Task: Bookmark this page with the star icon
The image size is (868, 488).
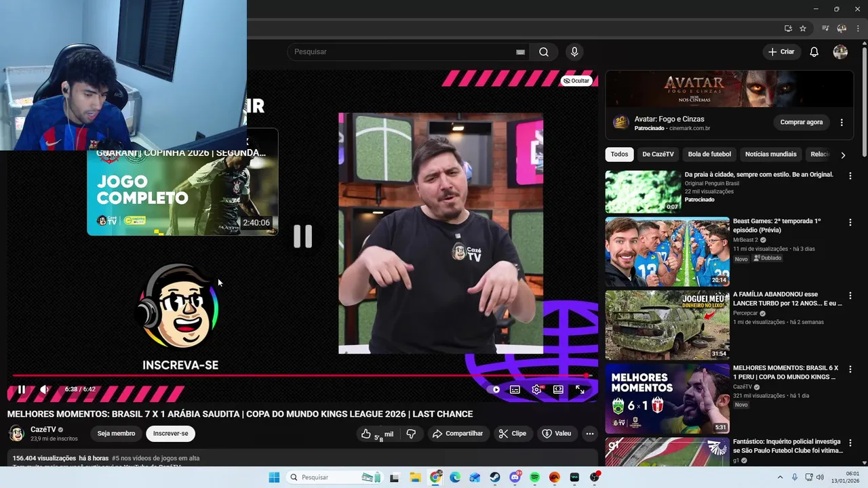Action: click(x=803, y=28)
